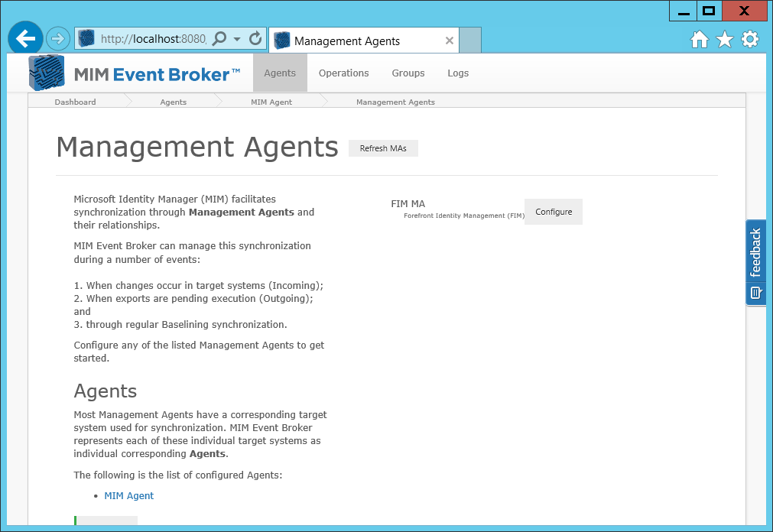Click the MIM Event Broker cube logo
Viewport: 773px width, 532px height.
(47, 73)
